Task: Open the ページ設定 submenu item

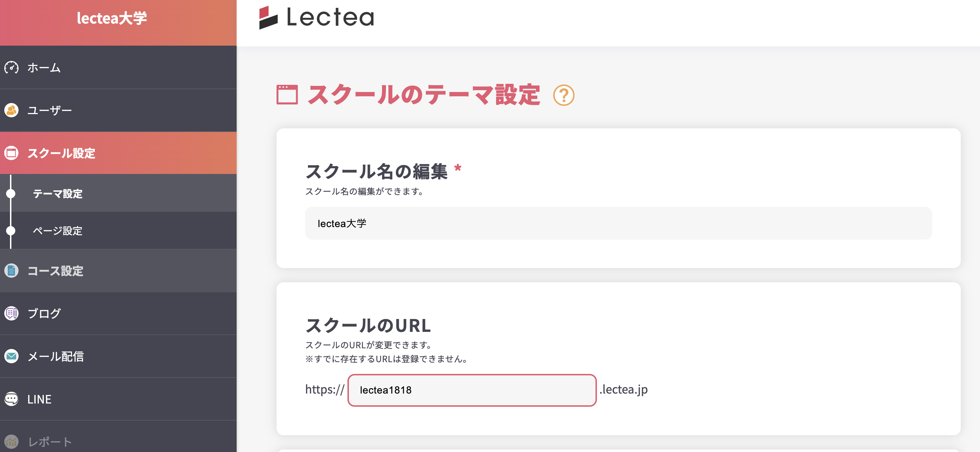Action: (x=57, y=231)
